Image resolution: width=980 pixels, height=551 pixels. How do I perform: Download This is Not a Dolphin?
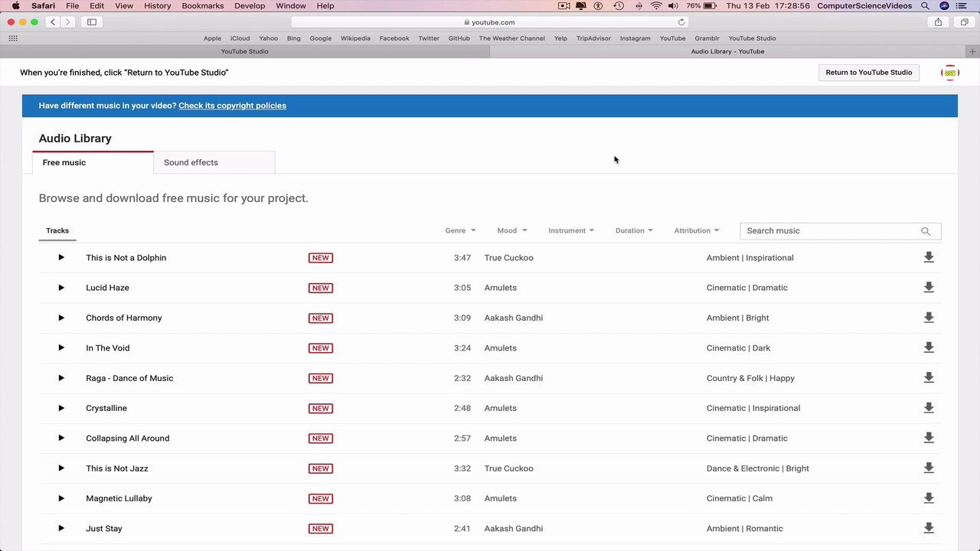(929, 258)
